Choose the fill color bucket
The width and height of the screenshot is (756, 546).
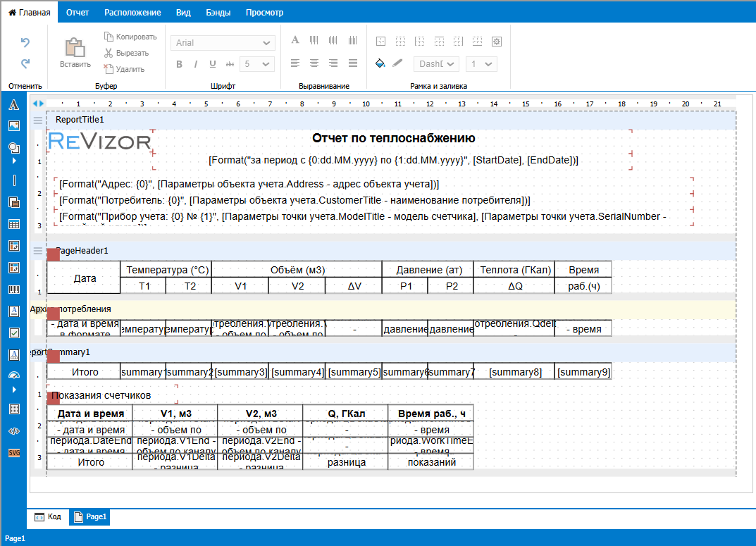pyautogui.click(x=380, y=63)
